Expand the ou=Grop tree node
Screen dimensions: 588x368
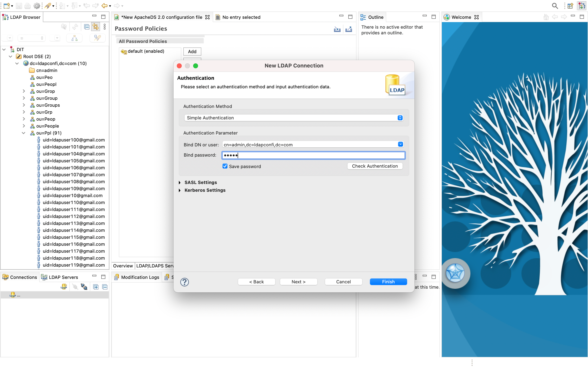23,91
